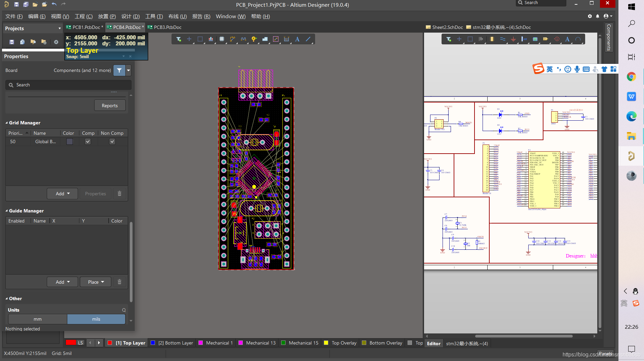Toggle the properties filter funnel button

[x=119, y=70]
